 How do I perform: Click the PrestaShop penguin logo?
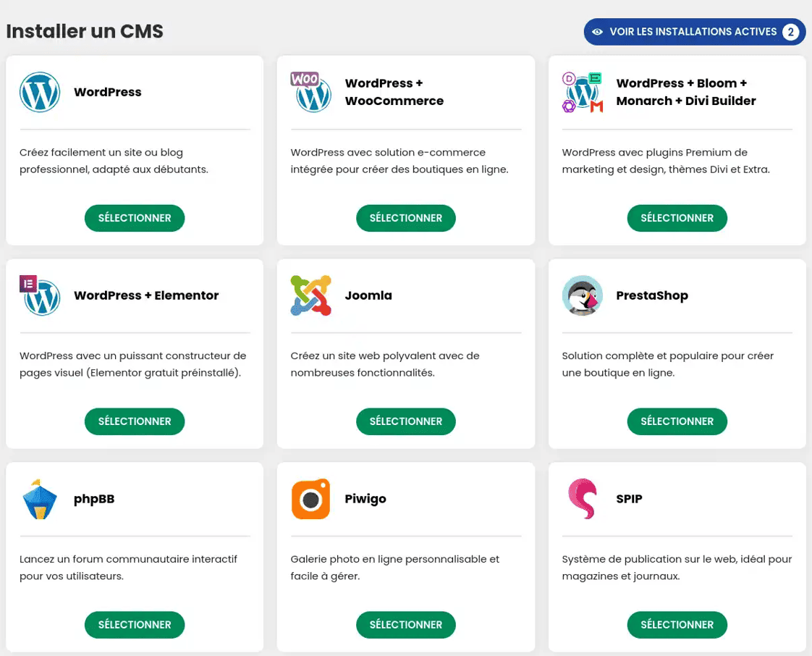pos(583,295)
